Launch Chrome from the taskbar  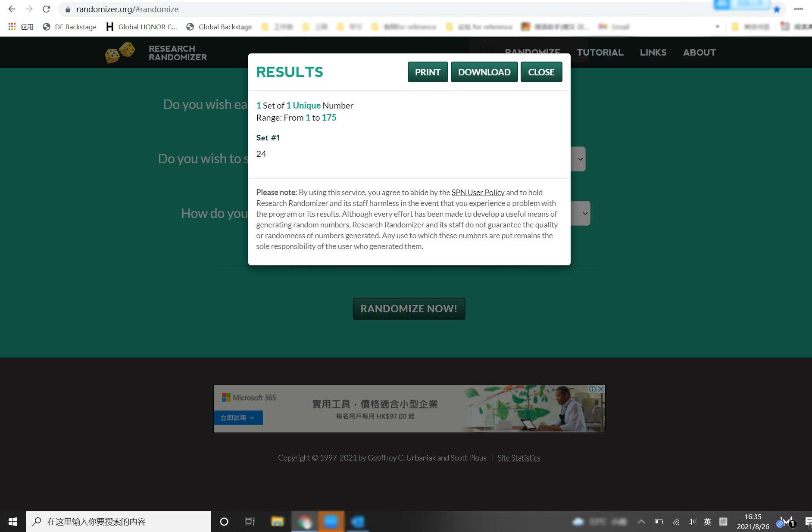[304, 521]
